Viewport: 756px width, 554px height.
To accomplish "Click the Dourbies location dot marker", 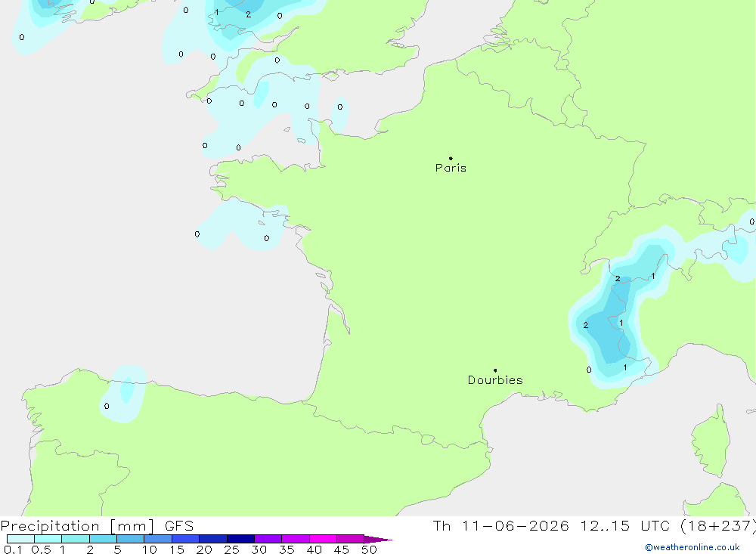I will [495, 370].
